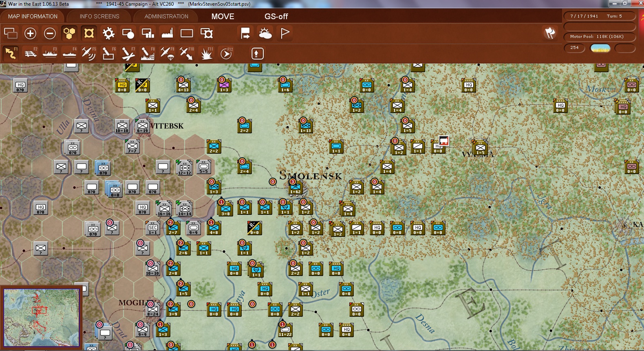This screenshot has width=644, height=351.
Task: Select F10 plane-with-arrow mode icon
Action: (187, 53)
